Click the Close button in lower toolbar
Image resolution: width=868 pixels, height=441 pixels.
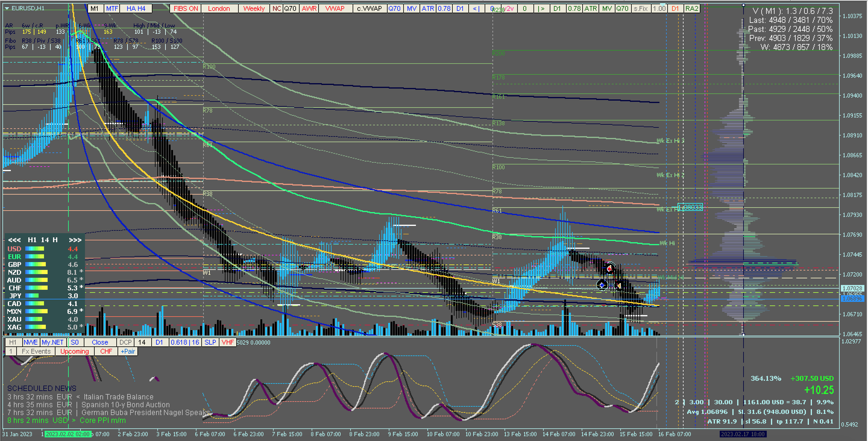coord(100,342)
